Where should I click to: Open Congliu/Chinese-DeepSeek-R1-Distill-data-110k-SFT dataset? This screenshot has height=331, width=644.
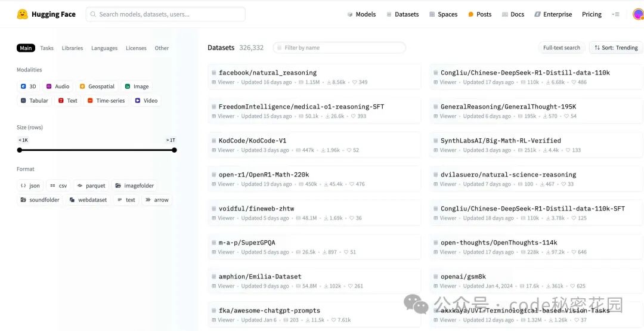point(537,213)
